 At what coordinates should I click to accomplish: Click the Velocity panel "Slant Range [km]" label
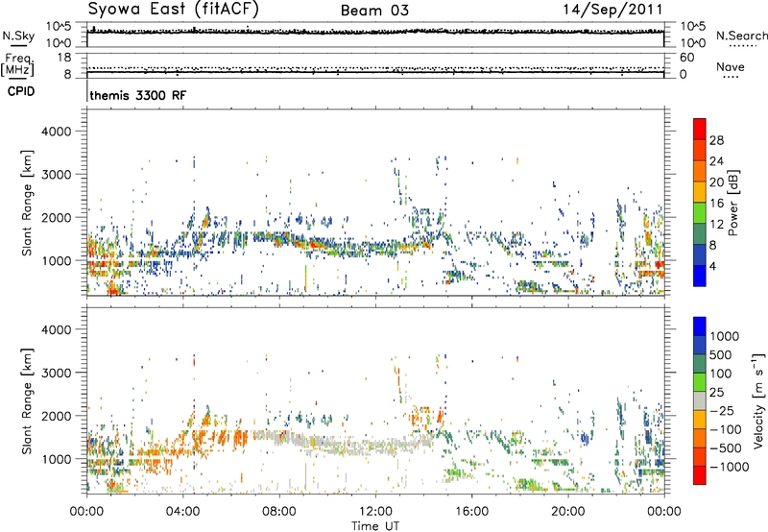click(27, 401)
